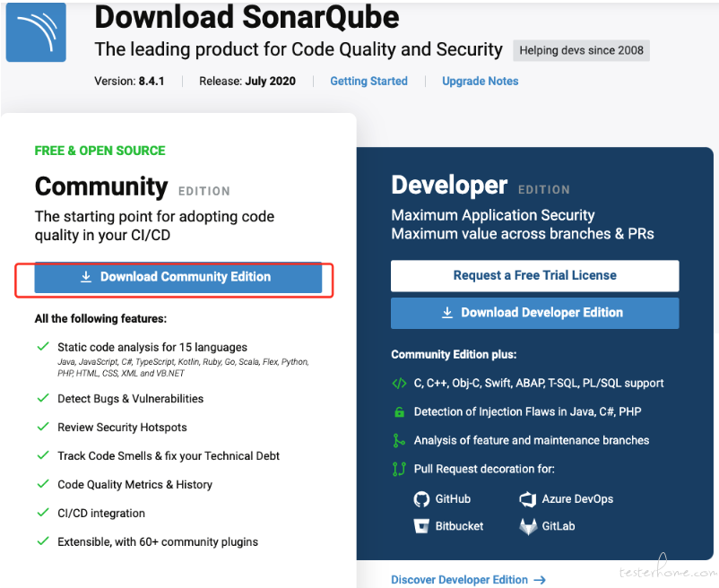719x588 pixels.
Task: Click the 'Review Security Hotspots' text
Action: click(x=122, y=428)
